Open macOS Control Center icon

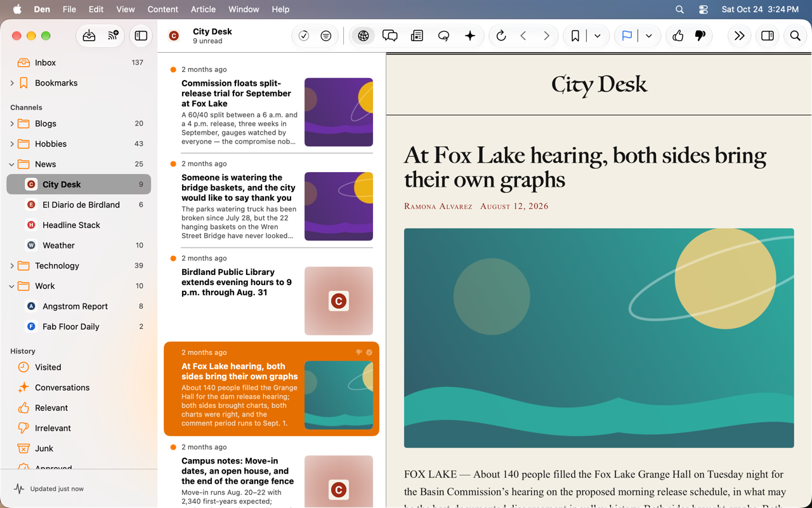point(703,10)
